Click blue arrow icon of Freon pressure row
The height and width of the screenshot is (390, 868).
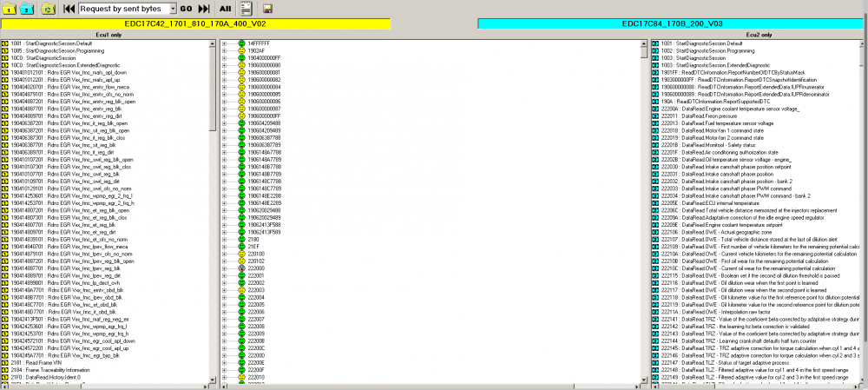[x=655, y=116]
